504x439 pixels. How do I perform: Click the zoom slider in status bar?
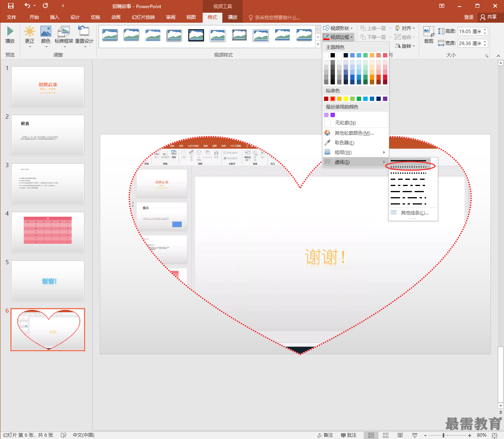(x=447, y=435)
